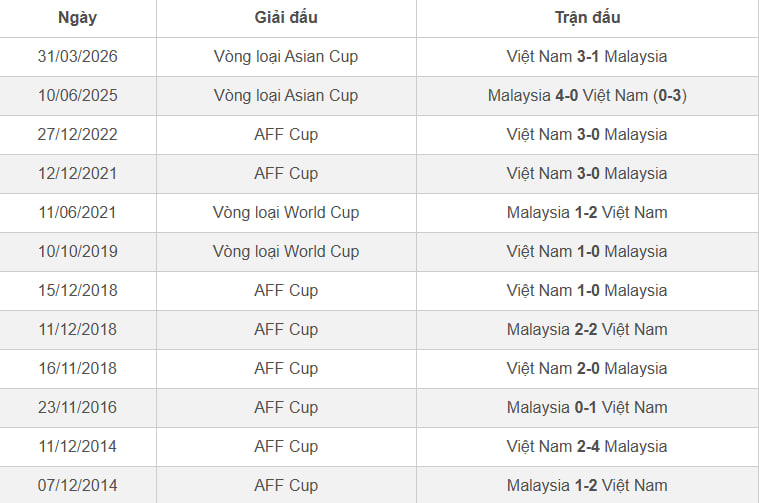Select the Malaysia 1-2 Việt Nam result for 11/06/2021

pos(587,213)
